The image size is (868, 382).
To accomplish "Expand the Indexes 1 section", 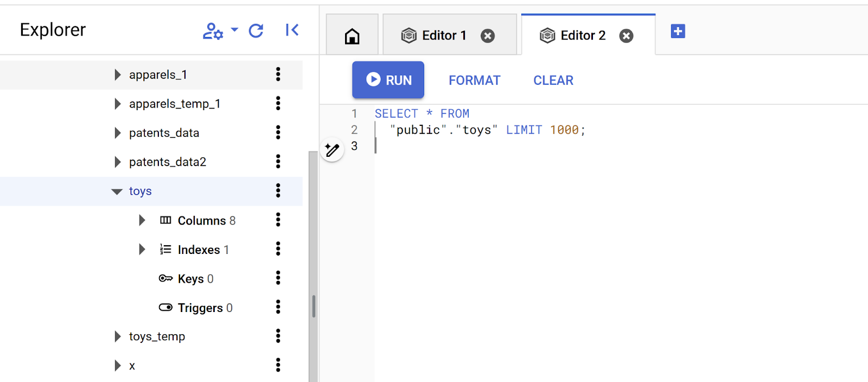I will [x=142, y=250].
